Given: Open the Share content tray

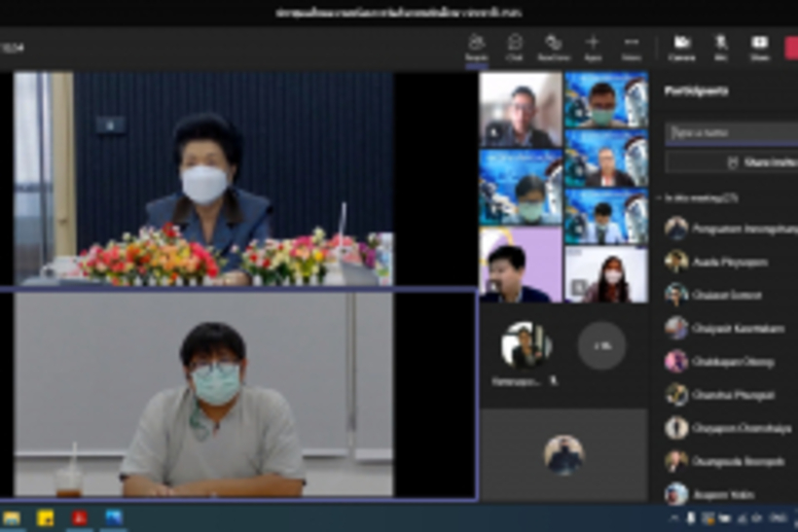Looking at the screenshot, I should pos(759,48).
